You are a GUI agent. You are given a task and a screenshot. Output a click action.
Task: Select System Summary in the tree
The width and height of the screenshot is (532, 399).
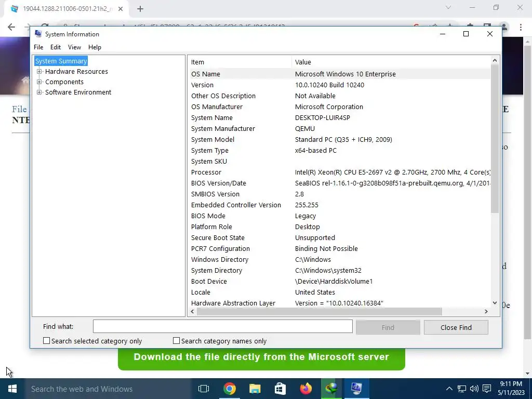tap(61, 61)
